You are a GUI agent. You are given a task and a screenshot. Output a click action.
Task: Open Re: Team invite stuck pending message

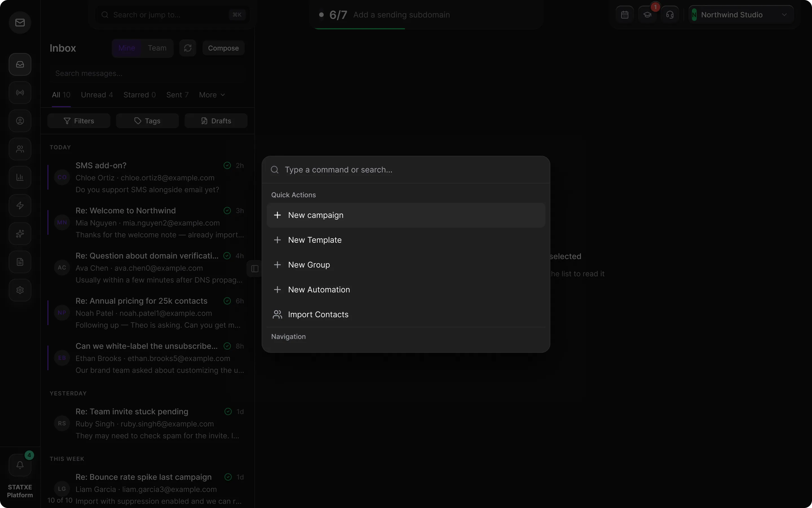tap(147, 423)
